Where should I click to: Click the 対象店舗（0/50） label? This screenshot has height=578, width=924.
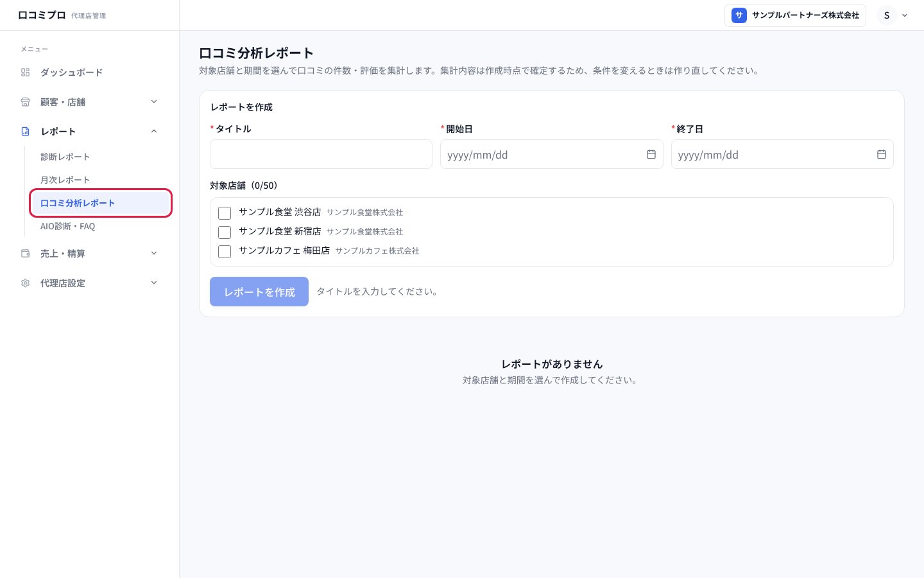click(246, 186)
